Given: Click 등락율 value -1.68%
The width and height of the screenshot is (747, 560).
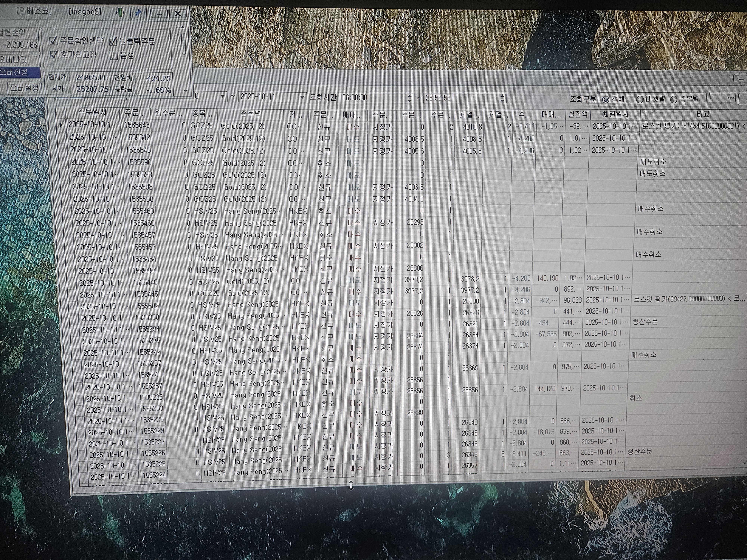Looking at the screenshot, I should 158,90.
